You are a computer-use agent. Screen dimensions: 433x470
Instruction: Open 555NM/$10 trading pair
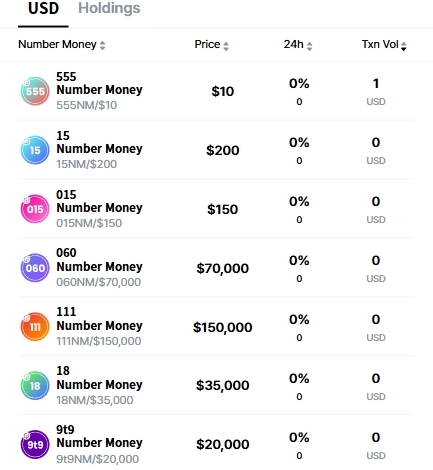click(86, 105)
